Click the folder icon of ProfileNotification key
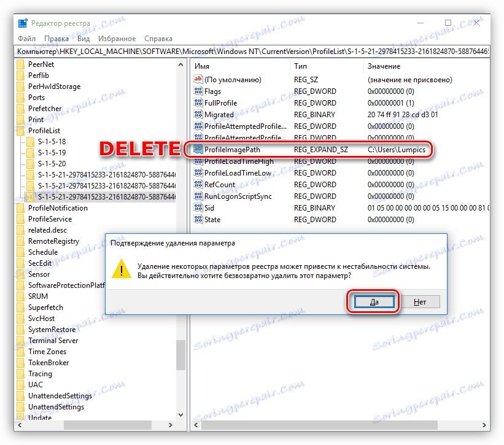Viewport: 504px width, 445px height. point(21,208)
